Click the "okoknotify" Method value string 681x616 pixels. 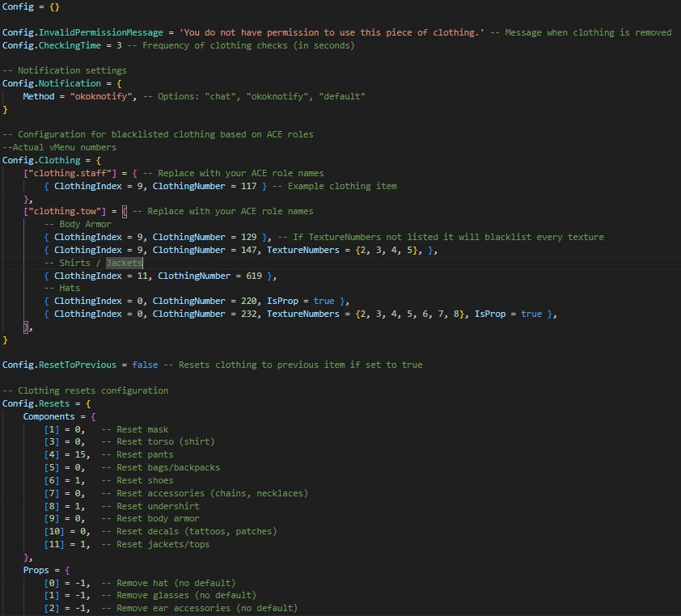101,96
